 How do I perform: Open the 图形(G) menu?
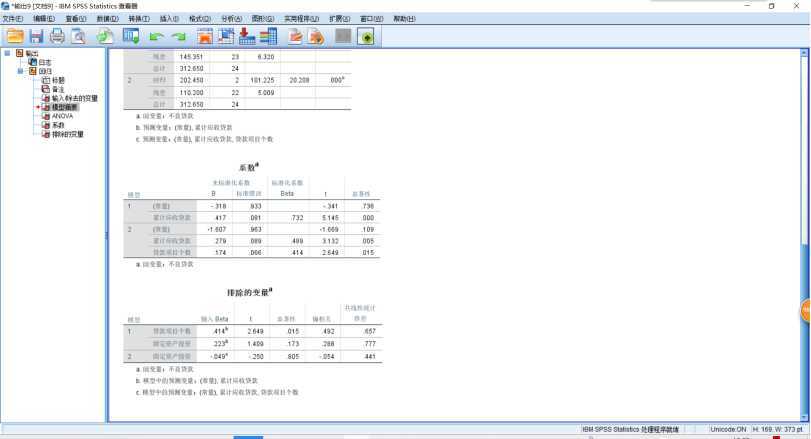pyautogui.click(x=263, y=19)
